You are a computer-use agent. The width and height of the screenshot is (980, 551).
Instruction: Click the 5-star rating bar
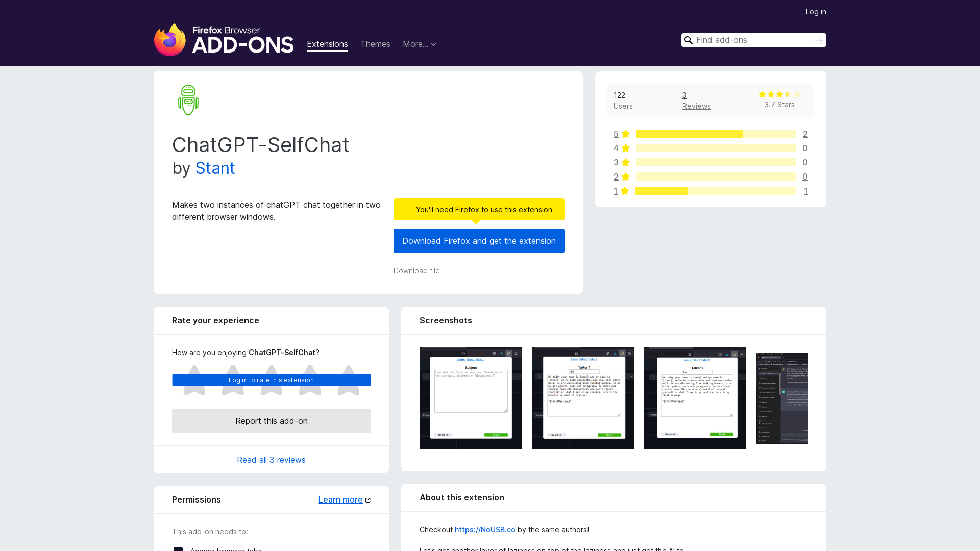coord(716,134)
